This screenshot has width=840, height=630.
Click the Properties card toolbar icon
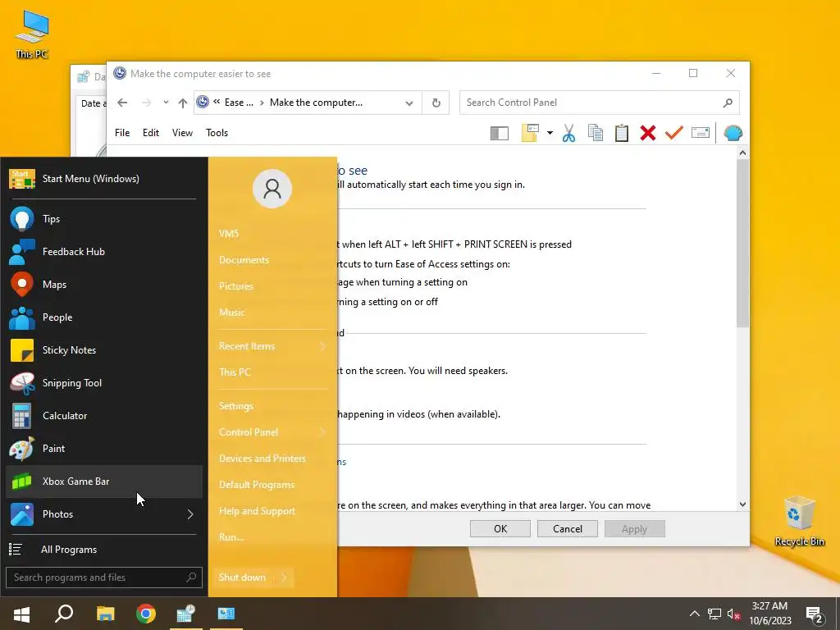(701, 132)
